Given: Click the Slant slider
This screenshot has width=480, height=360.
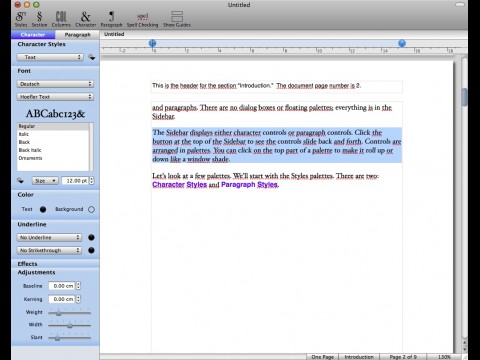Looking at the screenshot, I should 69,338.
